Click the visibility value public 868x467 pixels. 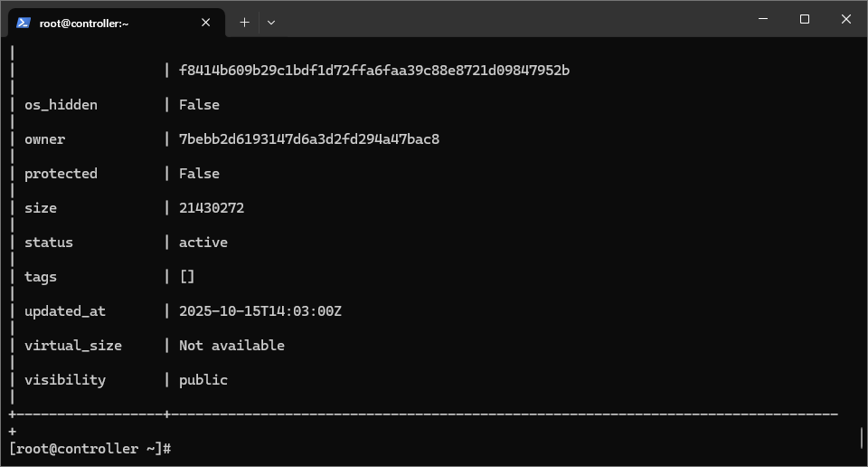[x=203, y=380]
